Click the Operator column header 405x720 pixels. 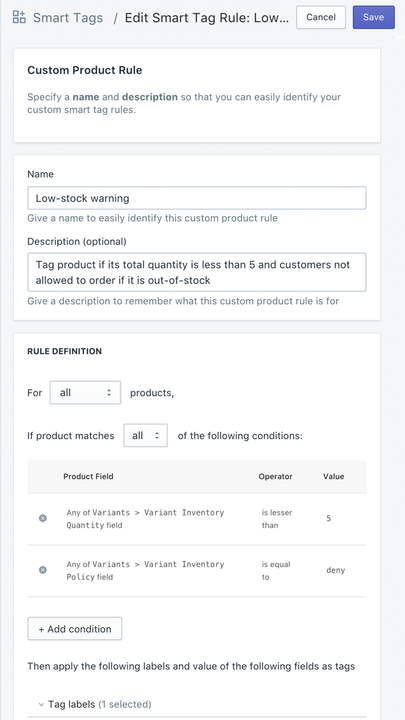[x=276, y=477]
